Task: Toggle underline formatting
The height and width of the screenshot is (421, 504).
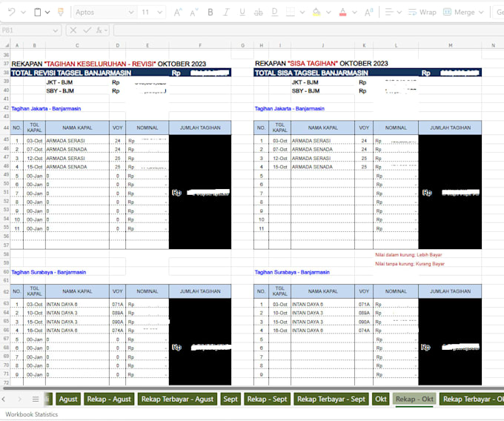Action: (242, 12)
